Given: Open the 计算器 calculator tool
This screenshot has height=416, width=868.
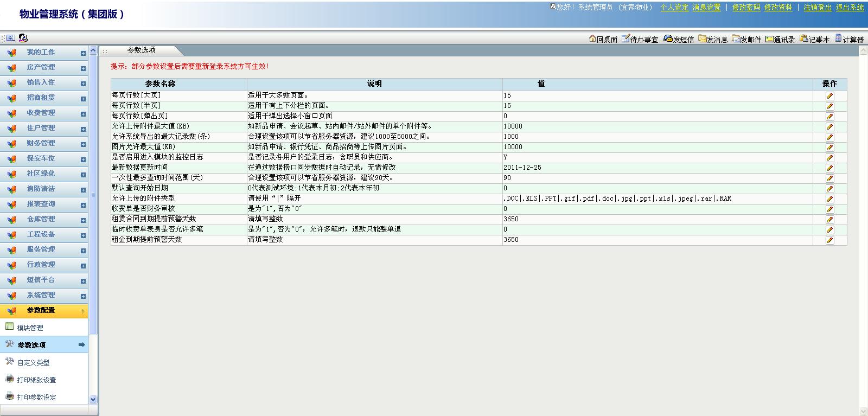Looking at the screenshot, I should 849,39.
